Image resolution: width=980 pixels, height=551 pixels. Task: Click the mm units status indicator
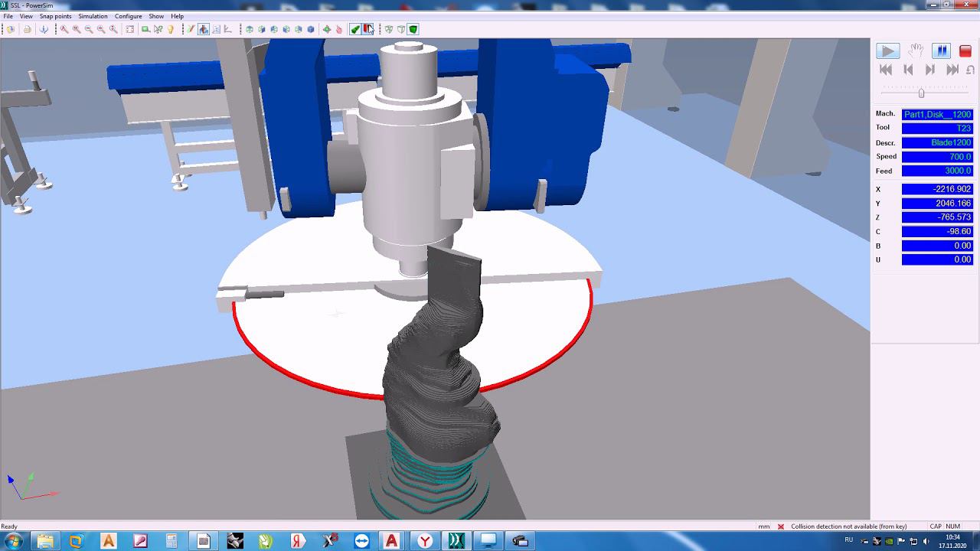(x=763, y=527)
